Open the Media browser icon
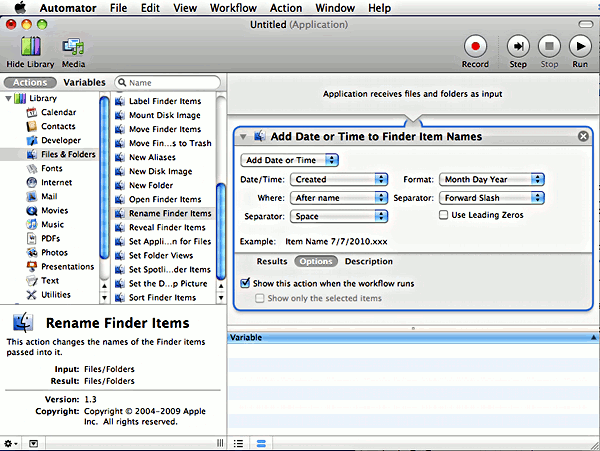This screenshot has width=600, height=451. tap(73, 46)
